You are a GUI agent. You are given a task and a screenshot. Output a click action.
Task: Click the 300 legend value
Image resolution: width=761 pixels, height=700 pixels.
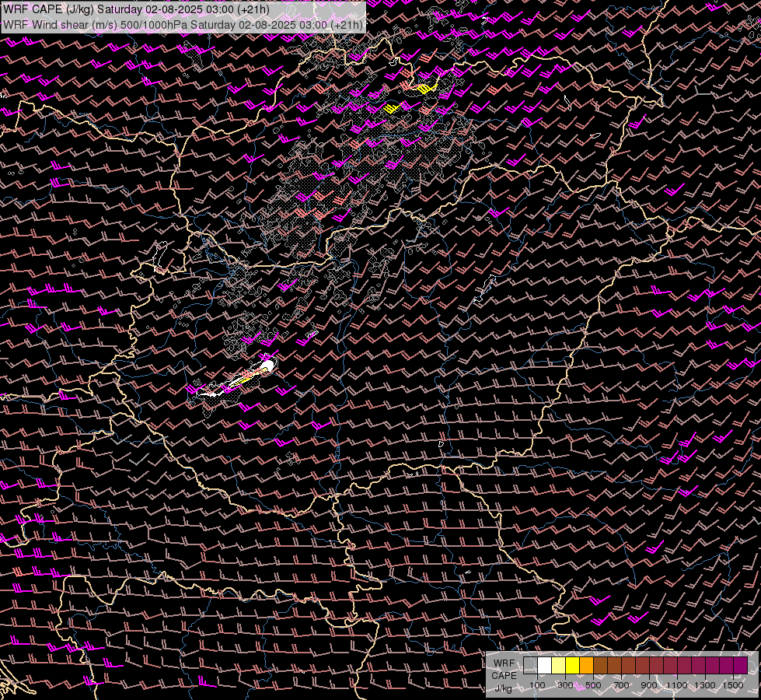565,685
